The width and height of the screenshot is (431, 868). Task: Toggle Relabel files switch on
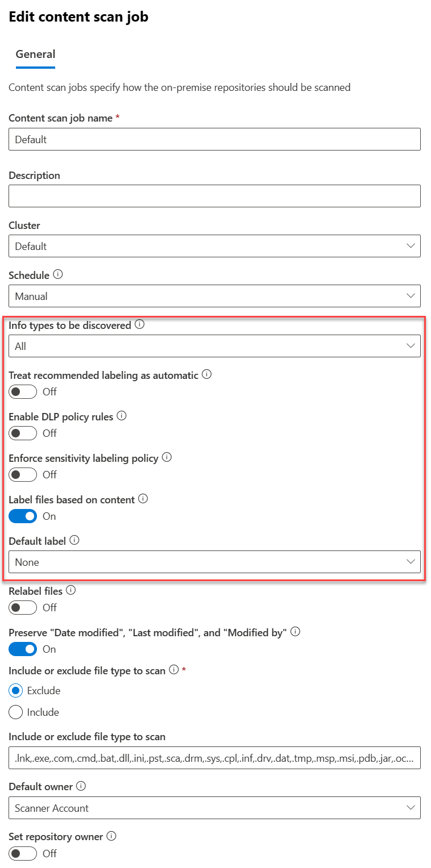23,608
